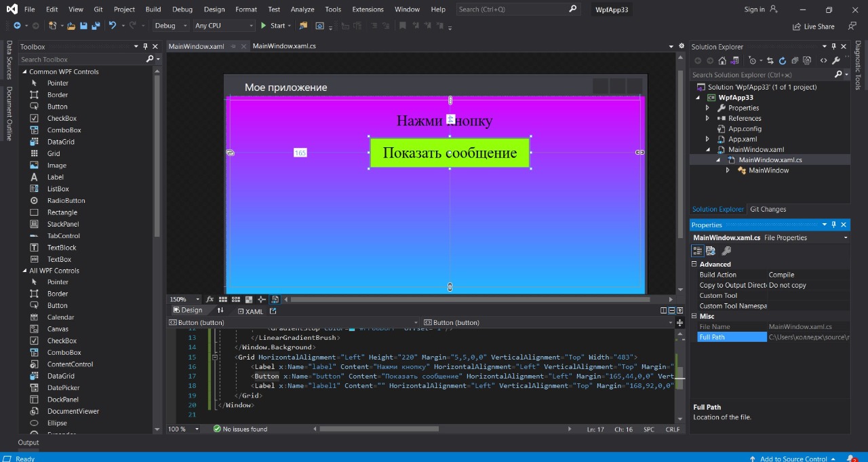Click the Live Share icon
This screenshot has height=462, width=868.
(797, 26)
